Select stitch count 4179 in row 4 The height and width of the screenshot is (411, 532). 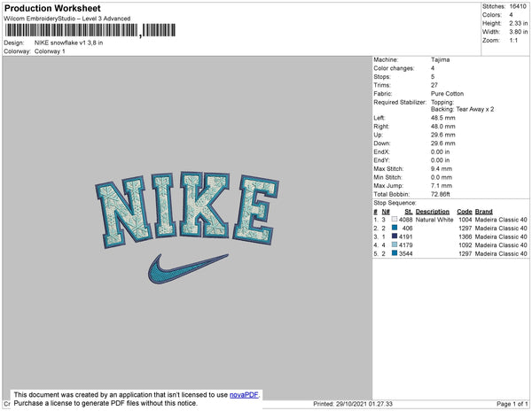tap(405, 245)
